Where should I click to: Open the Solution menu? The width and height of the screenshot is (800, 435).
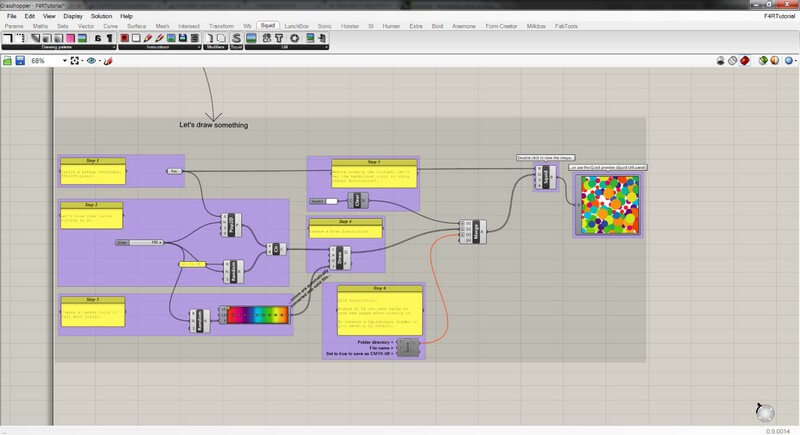coord(101,16)
